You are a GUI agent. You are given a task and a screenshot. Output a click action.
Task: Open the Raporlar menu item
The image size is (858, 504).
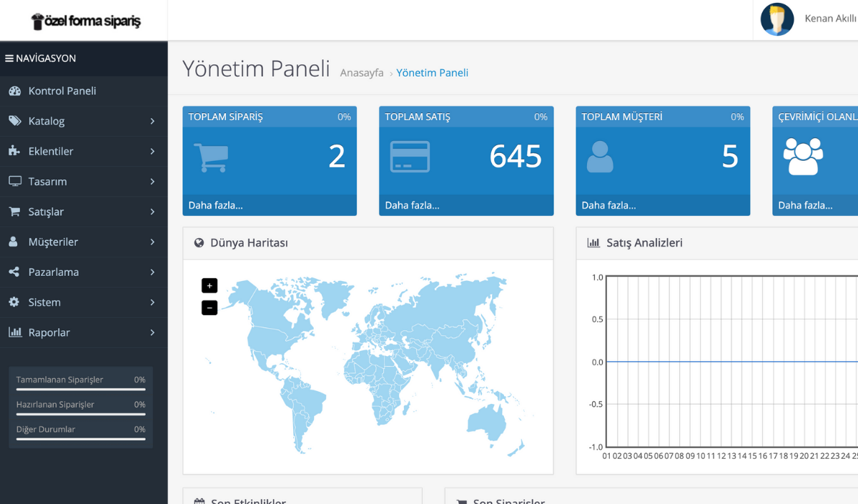coord(49,332)
